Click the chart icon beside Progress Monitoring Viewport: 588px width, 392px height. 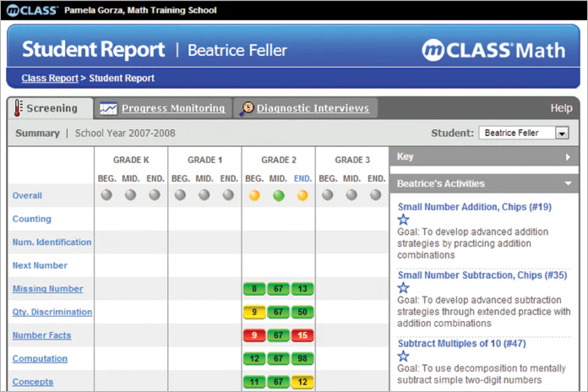point(108,108)
